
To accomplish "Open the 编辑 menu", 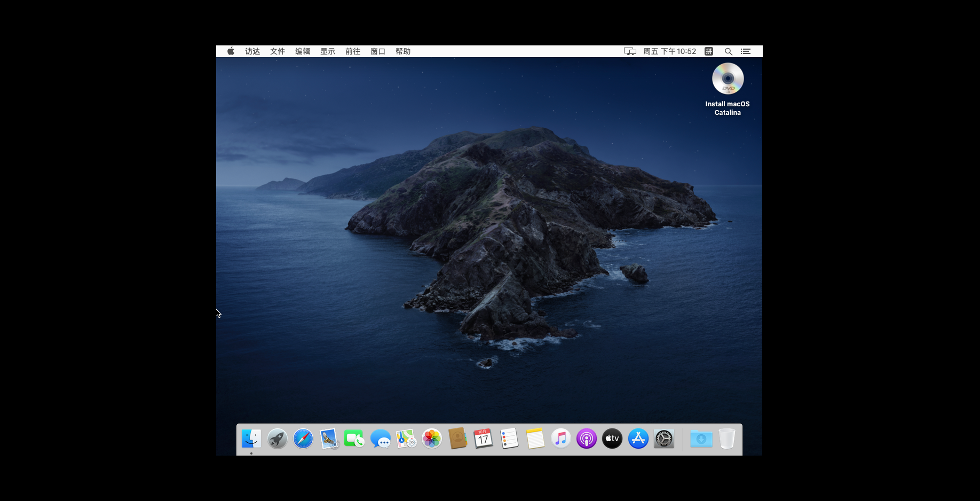I will pos(303,51).
